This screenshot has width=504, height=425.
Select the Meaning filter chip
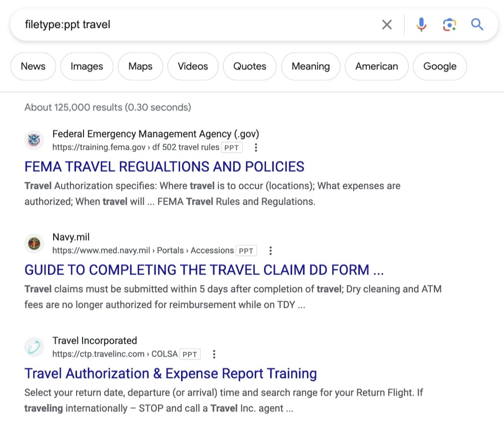tap(310, 66)
